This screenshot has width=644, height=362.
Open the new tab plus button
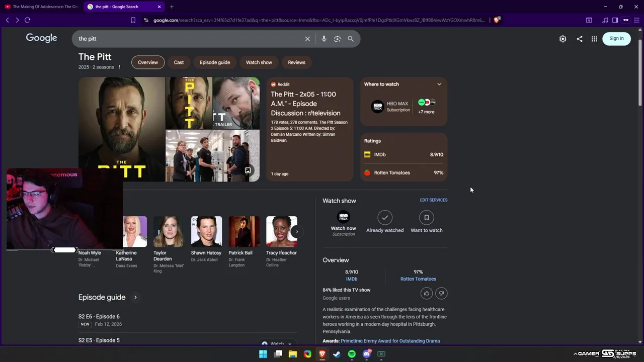coord(172,7)
